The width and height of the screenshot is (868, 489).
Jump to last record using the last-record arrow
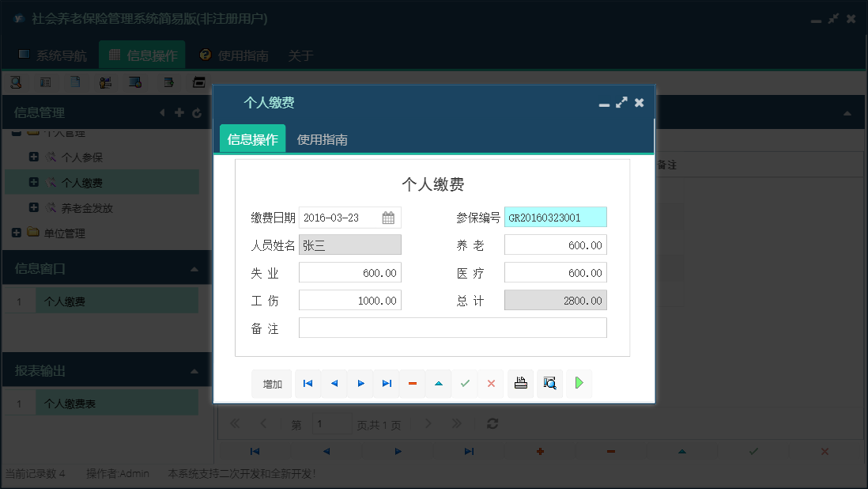[387, 383]
